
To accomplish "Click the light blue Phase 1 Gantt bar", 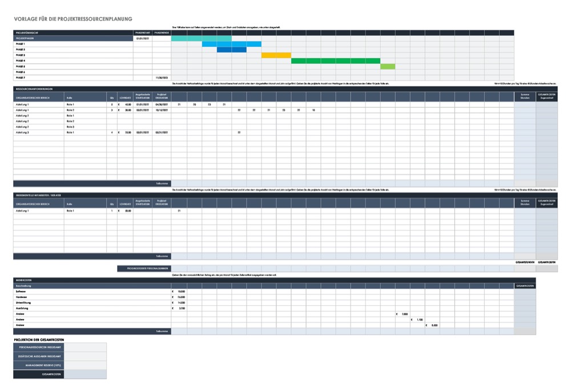I will pos(232,44).
